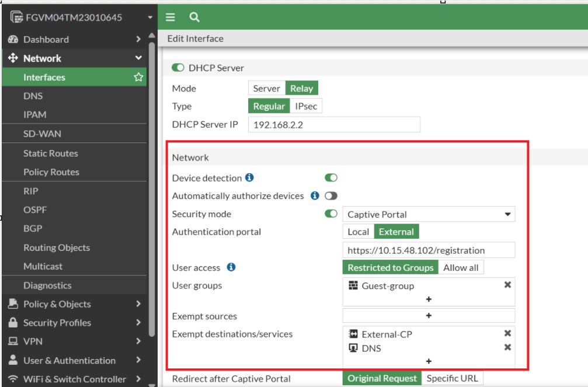Click the sidebar vertical scrollbar
The height and width of the screenshot is (387, 588).
coord(151,189)
